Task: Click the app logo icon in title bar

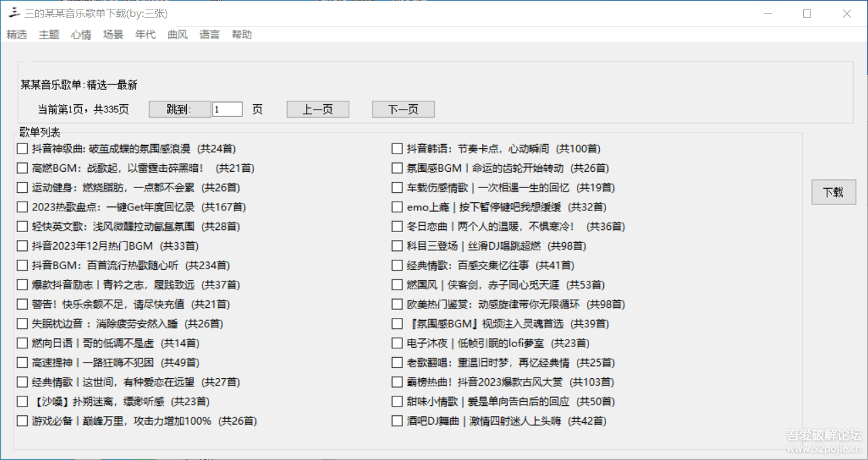Action: [14, 13]
